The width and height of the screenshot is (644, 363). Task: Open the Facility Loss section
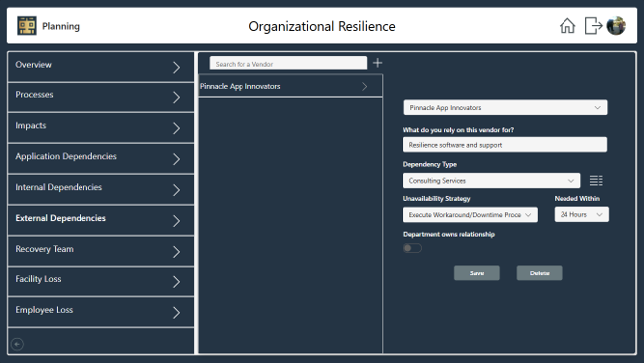point(100,281)
